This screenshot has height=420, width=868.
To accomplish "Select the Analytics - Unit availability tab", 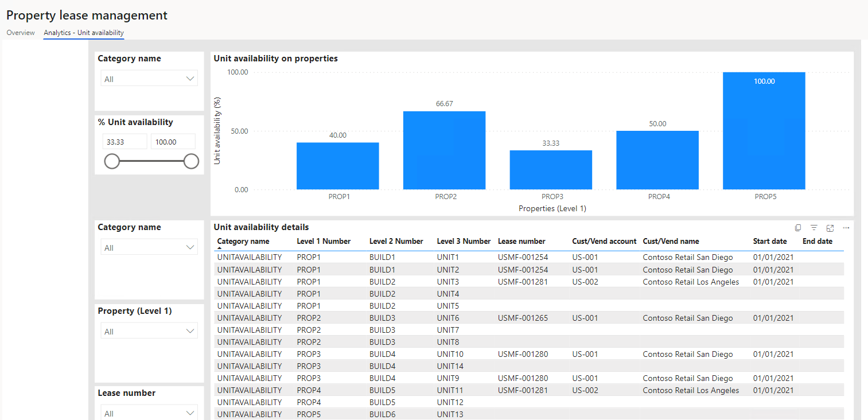I will [x=83, y=33].
